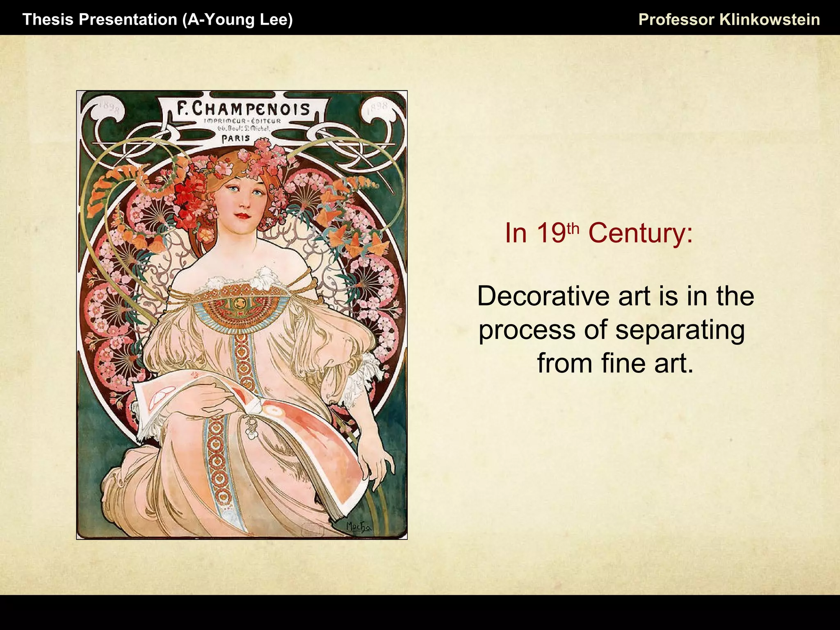The image size is (840, 630).
Task: Click the 'Mucha' signature on poster
Action: [358, 527]
